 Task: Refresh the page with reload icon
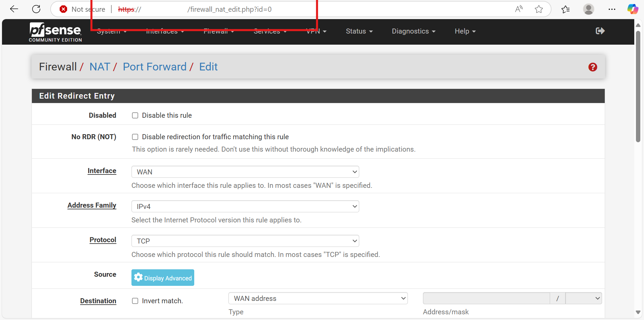point(36,9)
